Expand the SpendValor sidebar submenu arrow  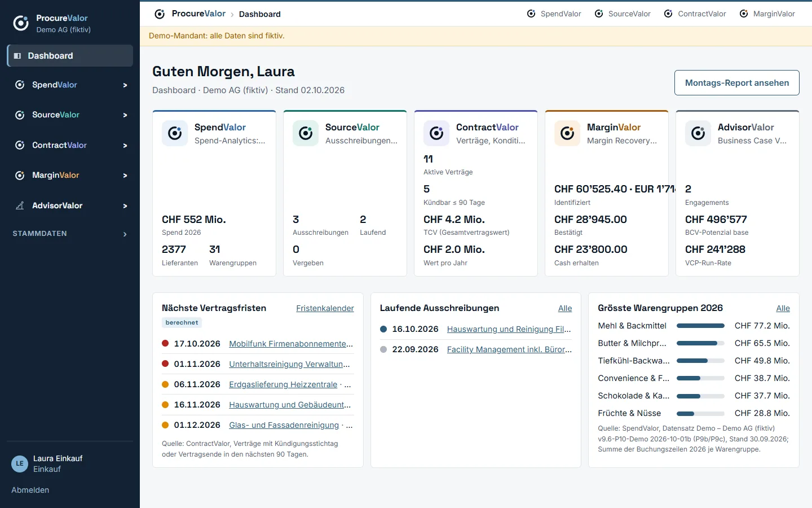(125, 85)
